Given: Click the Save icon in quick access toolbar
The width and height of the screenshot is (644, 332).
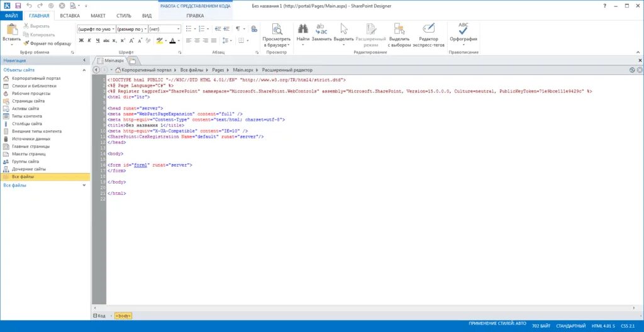Looking at the screenshot, I should pyautogui.click(x=17, y=6).
